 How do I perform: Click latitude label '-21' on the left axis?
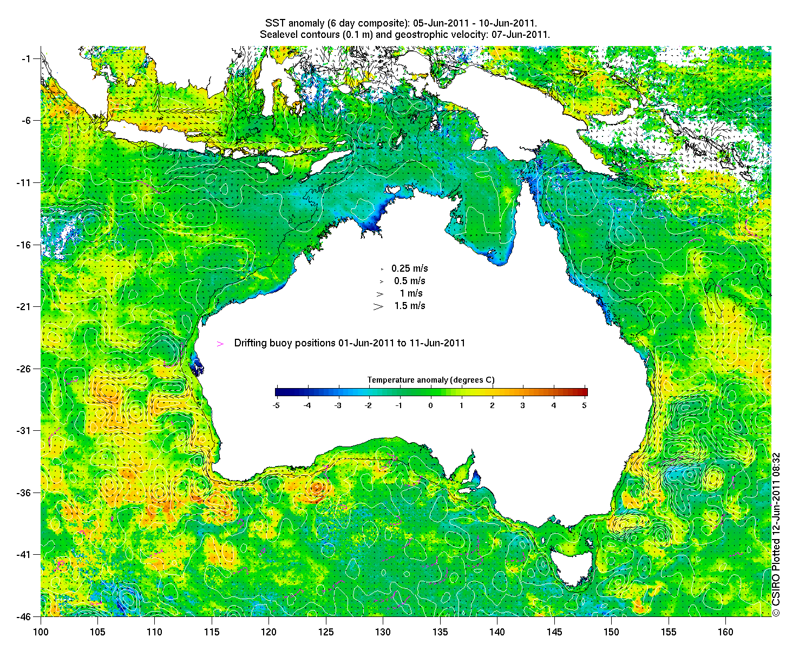pyautogui.click(x=24, y=306)
